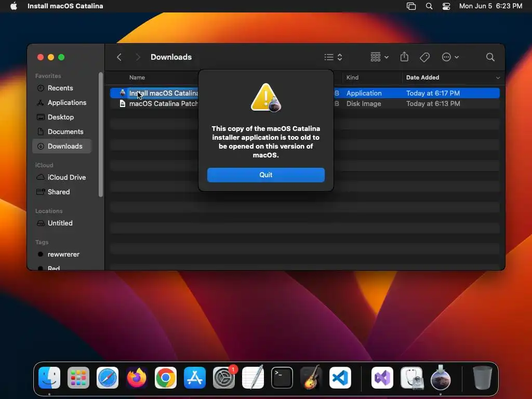This screenshot has width=532, height=399.
Task: Change the list view mode selector
Action: (333, 57)
